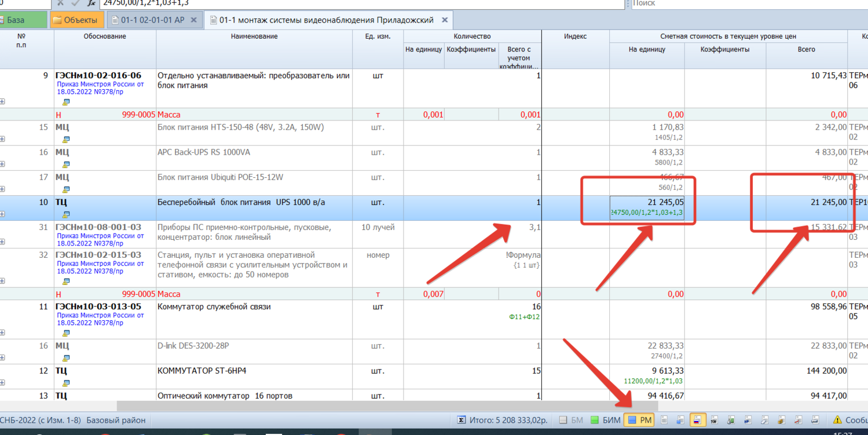Click the status icon right of НР

coord(765,420)
